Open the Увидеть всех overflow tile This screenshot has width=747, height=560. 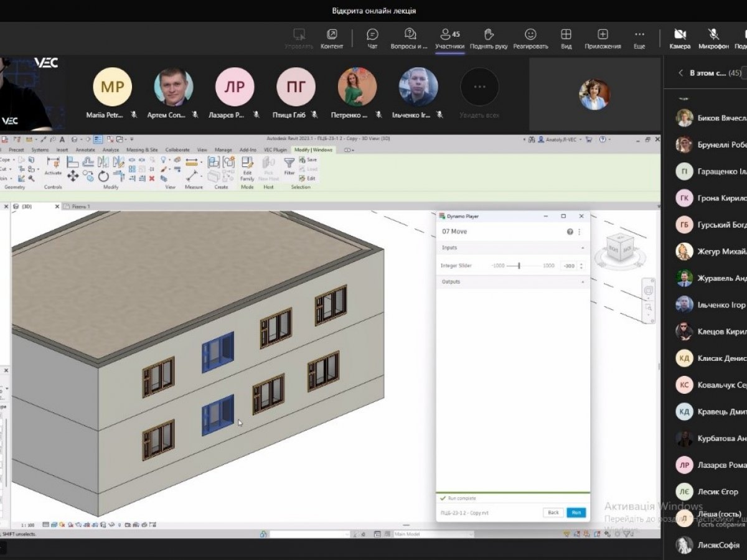(479, 93)
